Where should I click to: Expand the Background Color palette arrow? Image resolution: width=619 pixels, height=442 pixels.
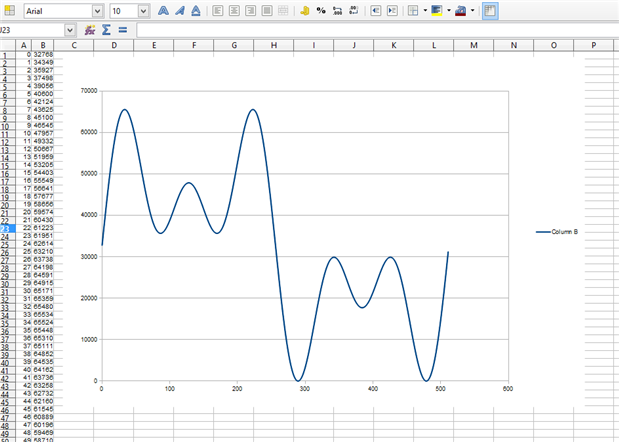pyautogui.click(x=449, y=11)
